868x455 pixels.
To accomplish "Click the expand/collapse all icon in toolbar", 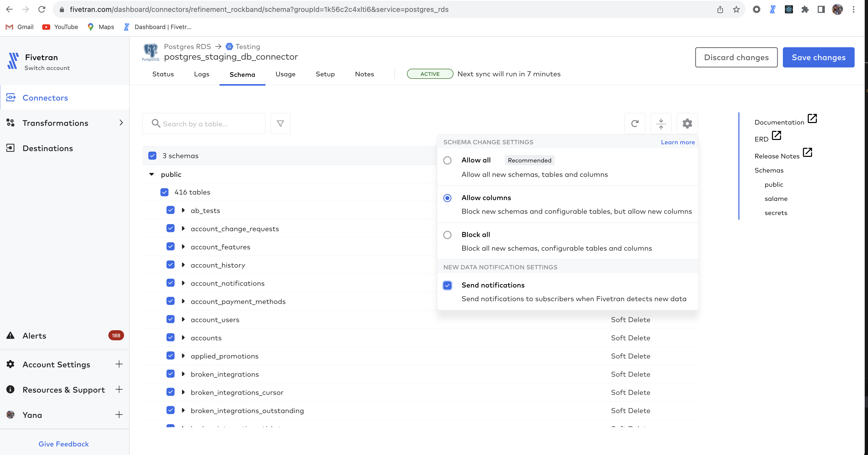I will [661, 123].
